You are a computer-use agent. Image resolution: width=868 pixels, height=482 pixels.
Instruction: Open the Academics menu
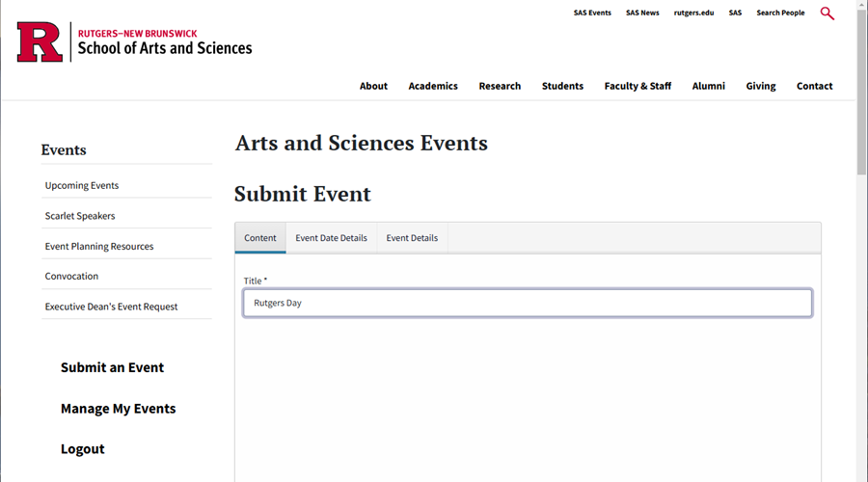[x=433, y=86]
